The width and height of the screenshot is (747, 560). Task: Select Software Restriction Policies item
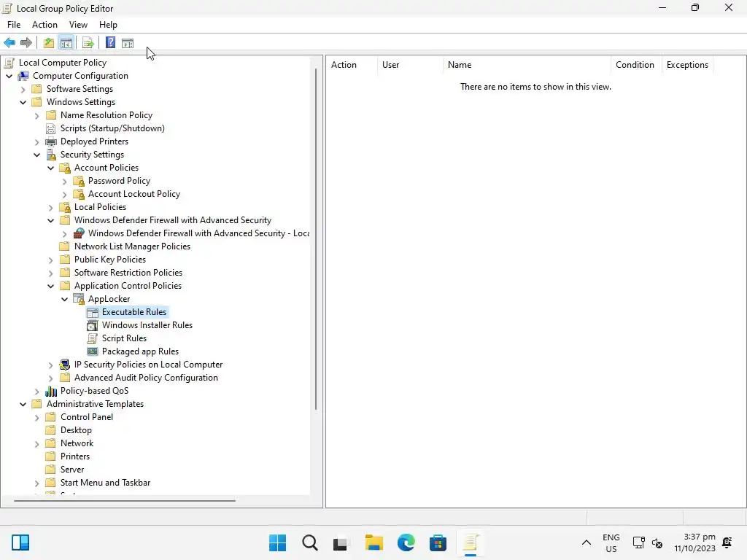128,273
